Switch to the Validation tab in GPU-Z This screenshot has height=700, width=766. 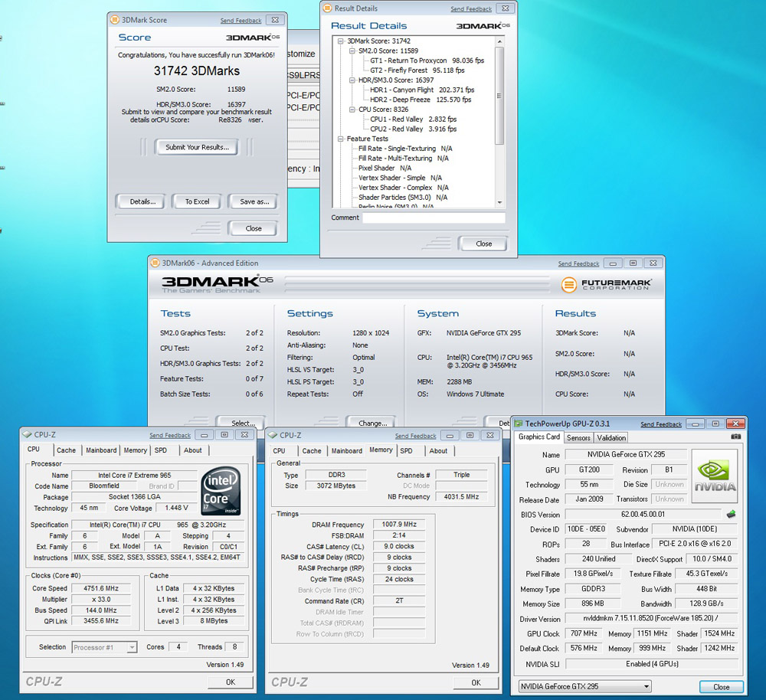[611, 437]
